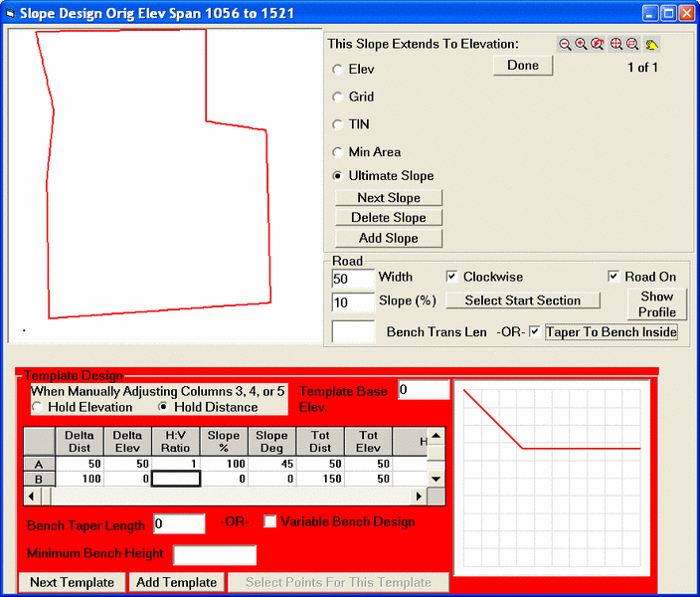Click the Delta Elev column header

[127, 442]
